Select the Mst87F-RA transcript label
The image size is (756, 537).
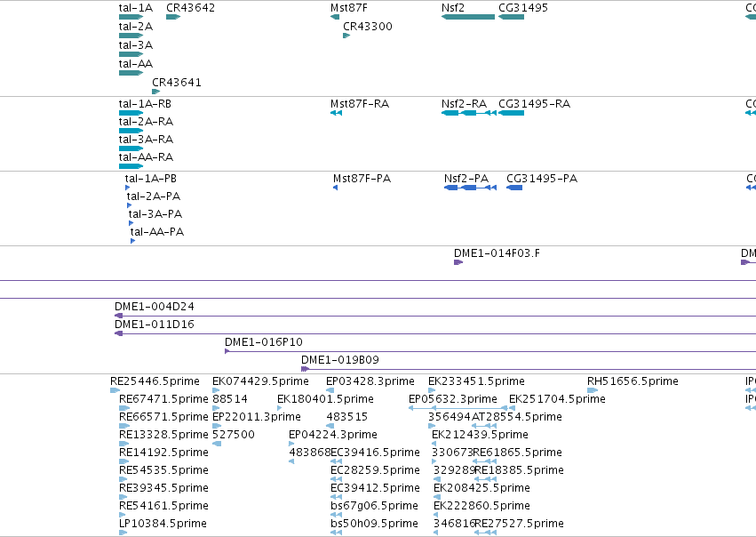tap(360, 104)
